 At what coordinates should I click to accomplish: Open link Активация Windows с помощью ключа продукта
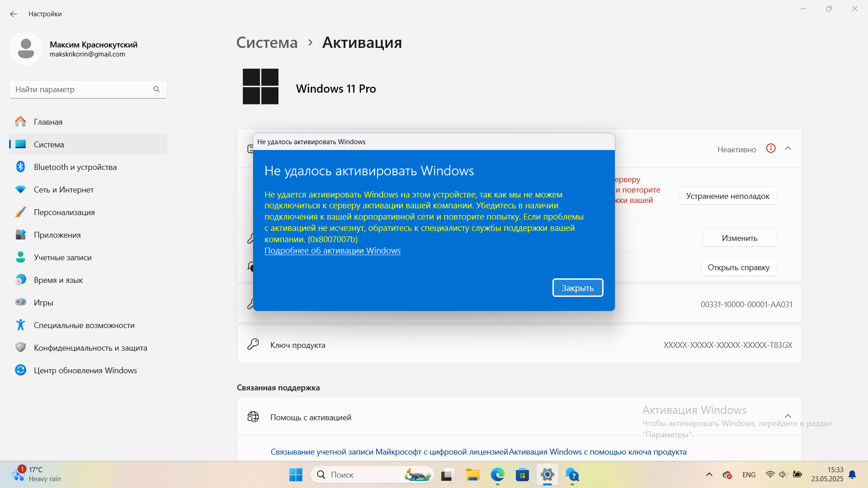tap(598, 452)
